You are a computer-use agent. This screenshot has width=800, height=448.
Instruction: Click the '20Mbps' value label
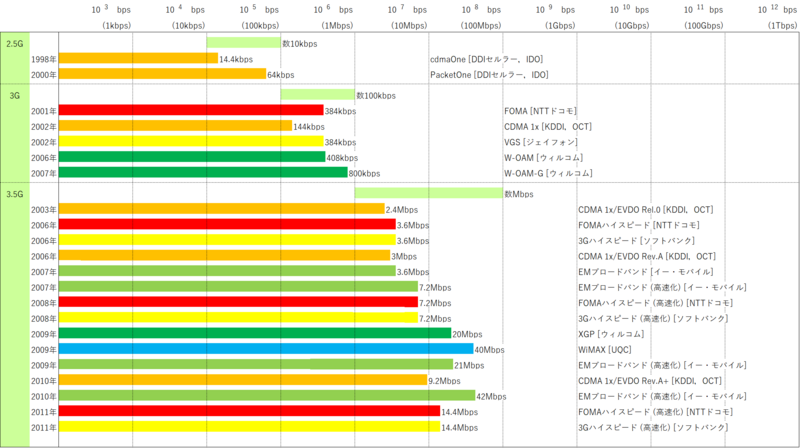(x=467, y=334)
